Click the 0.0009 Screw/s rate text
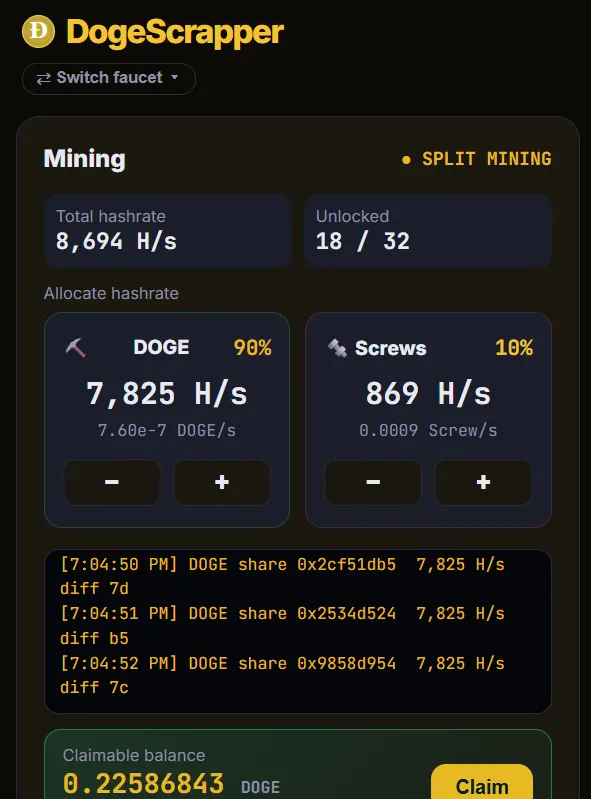The width and height of the screenshot is (591, 799). tap(428, 431)
